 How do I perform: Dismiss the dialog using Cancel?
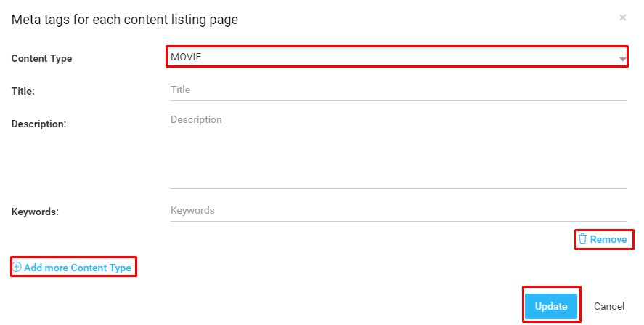click(609, 306)
